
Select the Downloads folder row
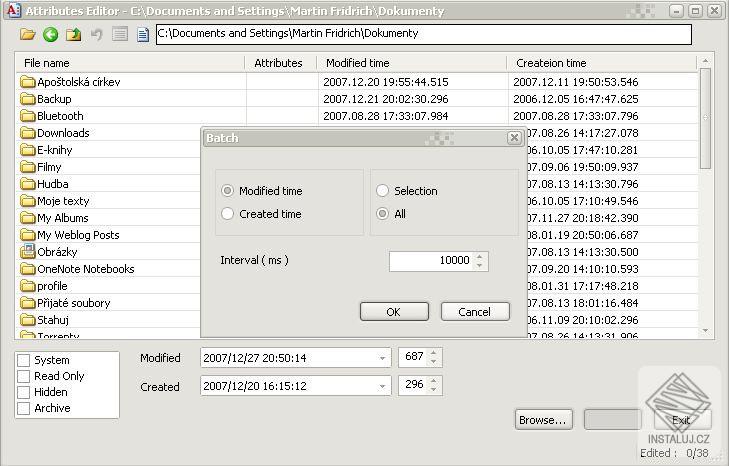coord(110,133)
